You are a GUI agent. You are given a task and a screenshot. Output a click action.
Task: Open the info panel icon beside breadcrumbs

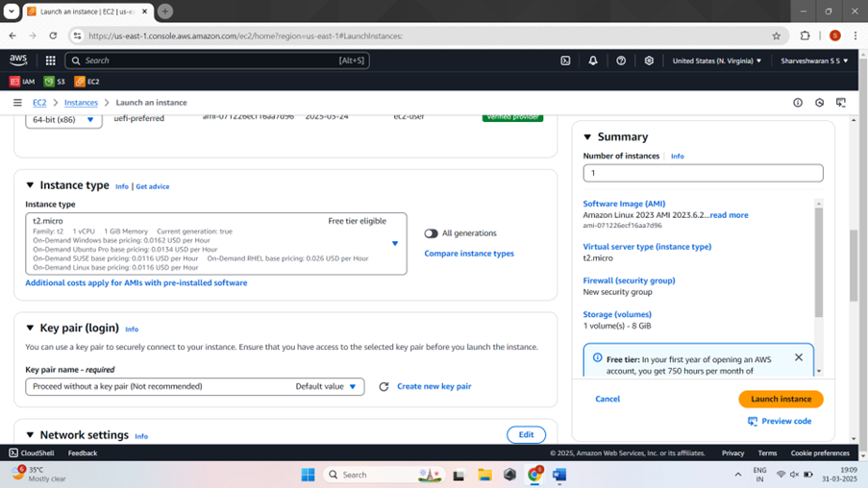(x=798, y=103)
